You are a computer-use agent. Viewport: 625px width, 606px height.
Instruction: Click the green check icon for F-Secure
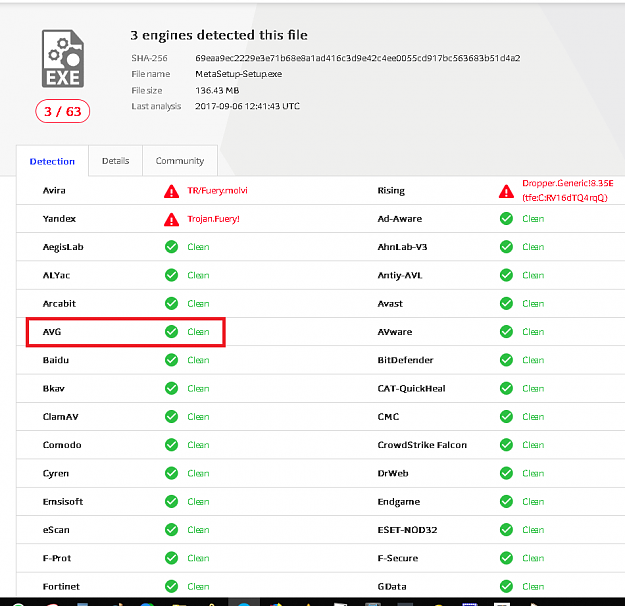point(506,558)
